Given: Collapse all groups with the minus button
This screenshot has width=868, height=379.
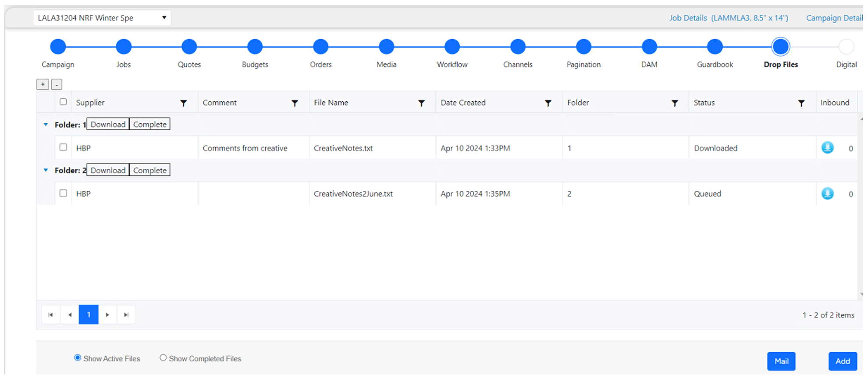Looking at the screenshot, I should 57,84.
